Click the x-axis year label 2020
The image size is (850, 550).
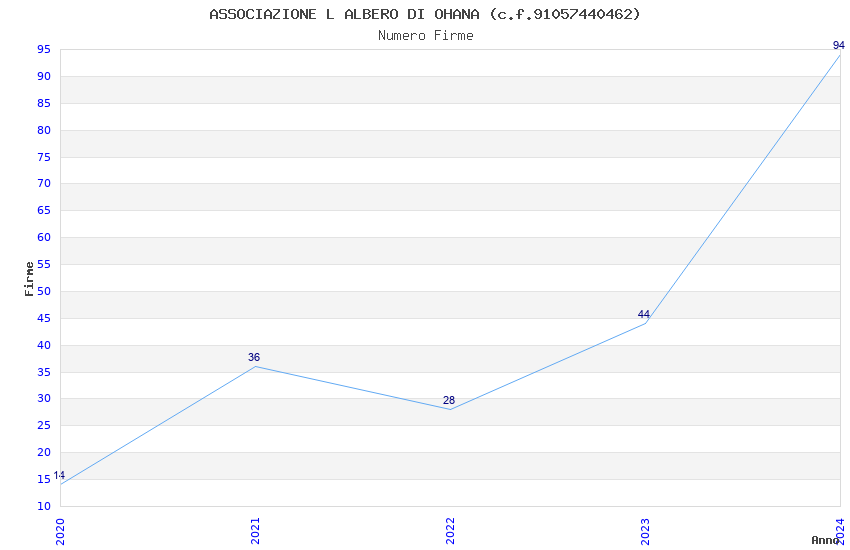pos(60,532)
